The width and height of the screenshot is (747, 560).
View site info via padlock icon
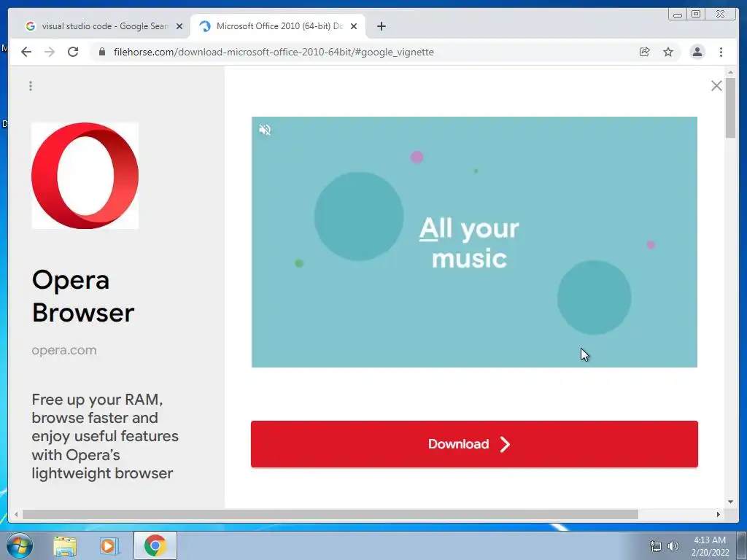[x=102, y=52]
